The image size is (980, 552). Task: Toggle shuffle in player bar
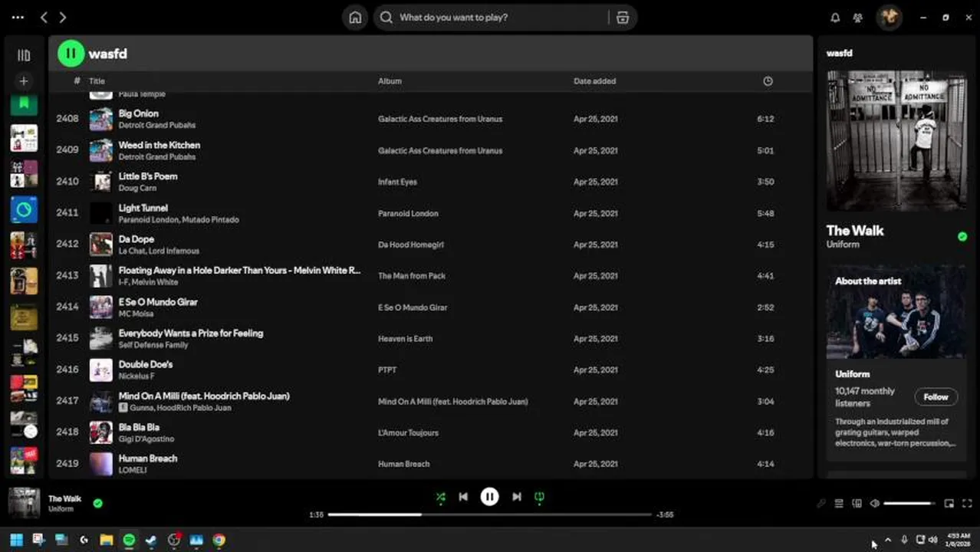coord(441,497)
